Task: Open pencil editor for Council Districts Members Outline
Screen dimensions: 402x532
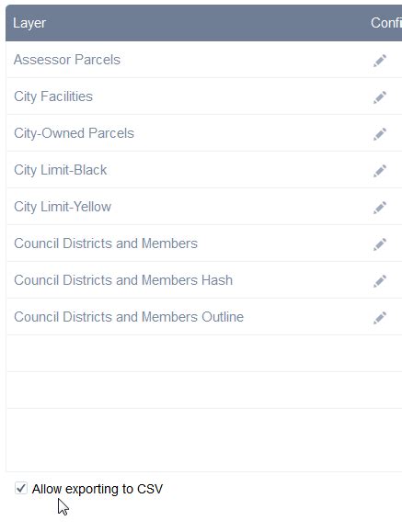Action: click(x=380, y=318)
